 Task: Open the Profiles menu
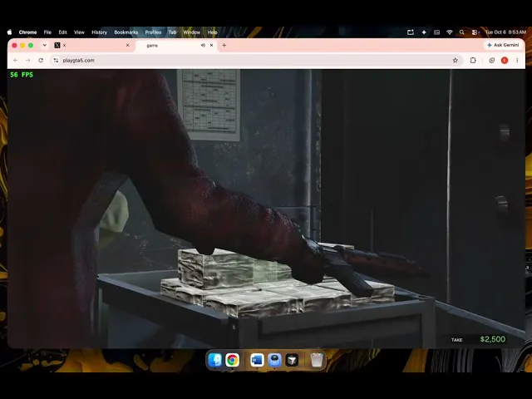pos(153,32)
